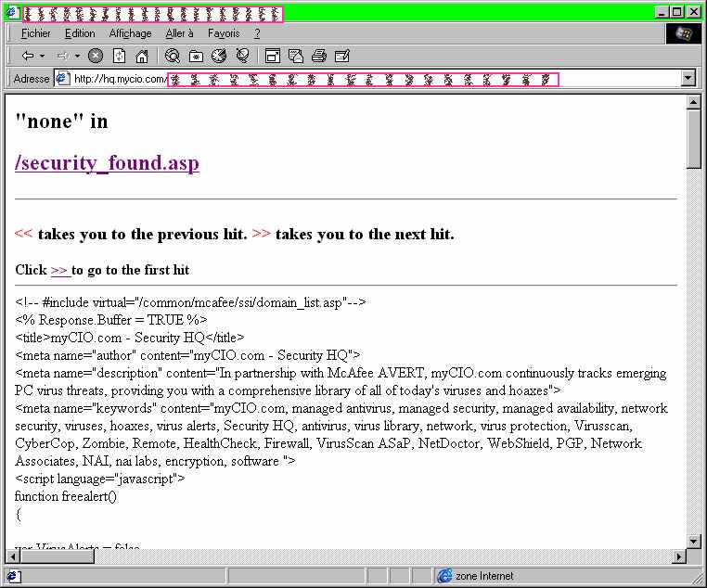
Task: Open the Edition menu
Action: (x=80, y=33)
